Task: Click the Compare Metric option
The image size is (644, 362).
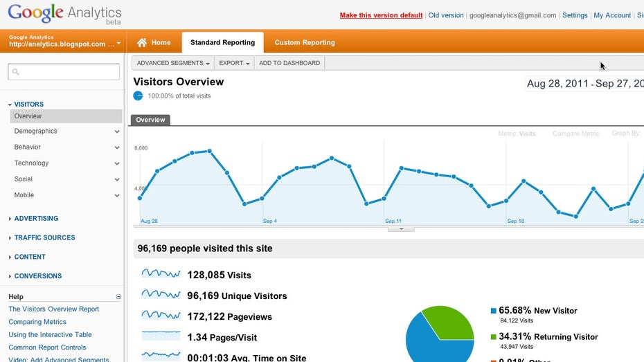Action: pos(575,134)
